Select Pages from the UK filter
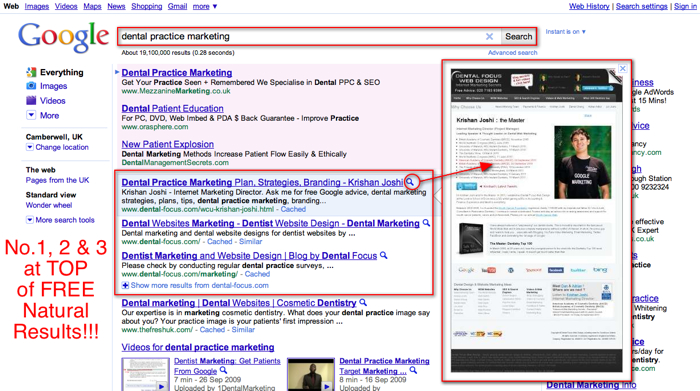Image resolution: width=700 pixels, height=391 pixels. [58, 180]
